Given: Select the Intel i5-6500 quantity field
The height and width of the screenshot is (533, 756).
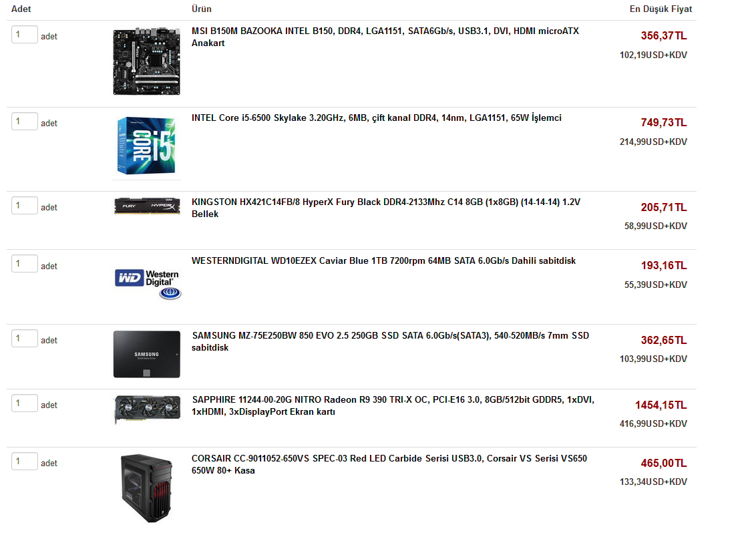Looking at the screenshot, I should coord(25,121).
